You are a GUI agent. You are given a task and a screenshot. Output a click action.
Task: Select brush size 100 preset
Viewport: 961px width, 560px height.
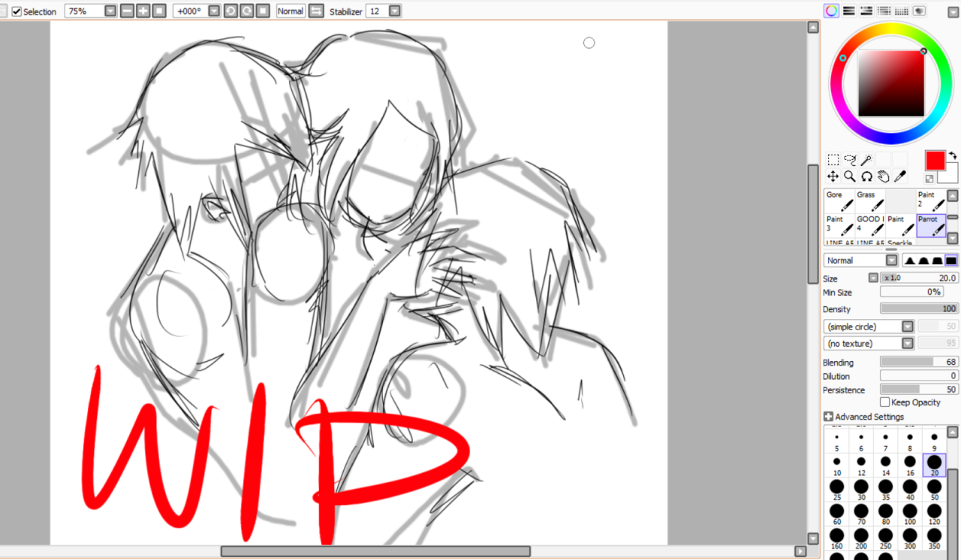pos(910,516)
